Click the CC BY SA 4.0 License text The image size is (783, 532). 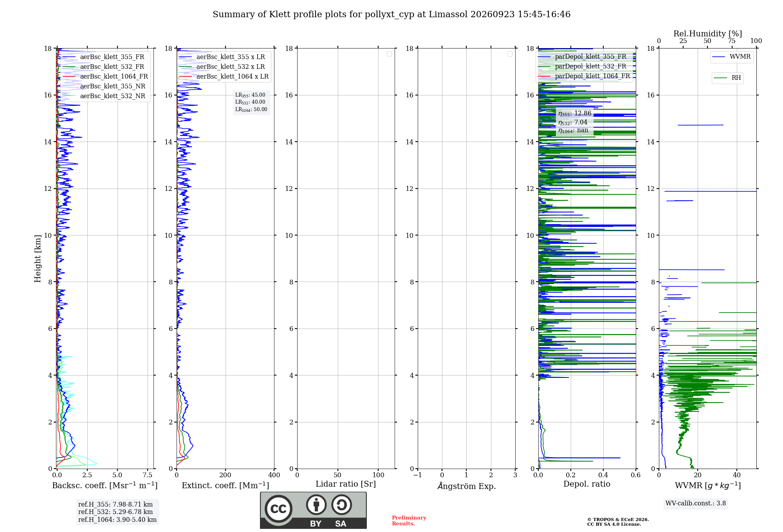[614, 524]
